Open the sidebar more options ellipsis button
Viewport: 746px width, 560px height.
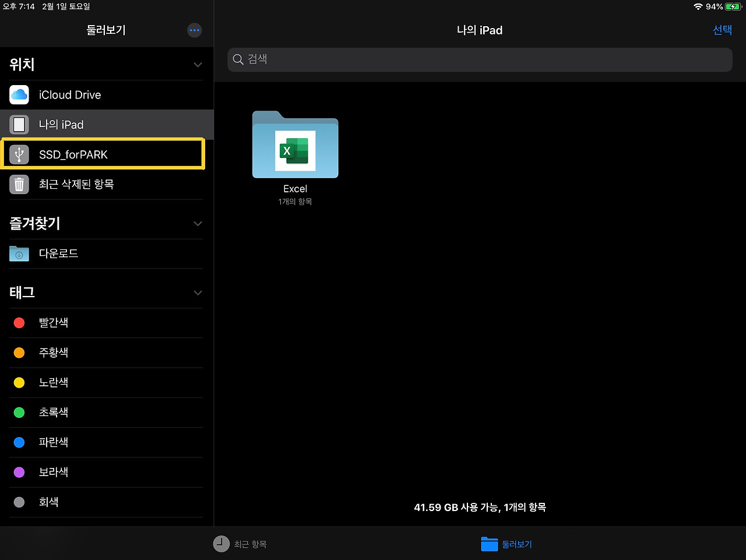coord(195,30)
